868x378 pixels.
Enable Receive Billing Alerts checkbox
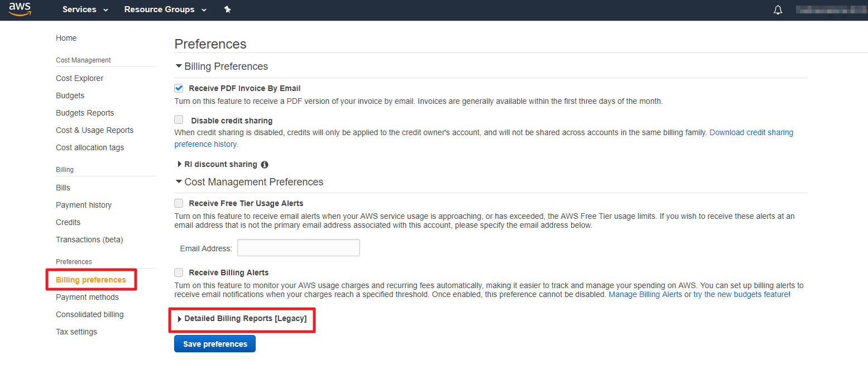pyautogui.click(x=179, y=272)
